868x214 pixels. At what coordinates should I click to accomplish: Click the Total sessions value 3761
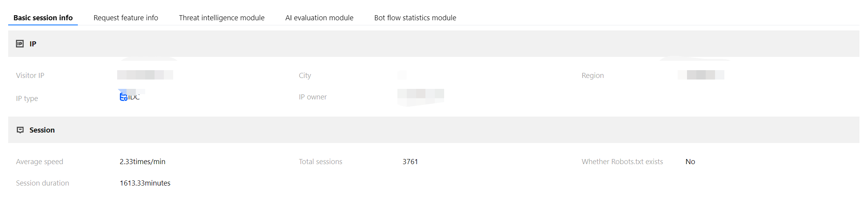tap(410, 162)
